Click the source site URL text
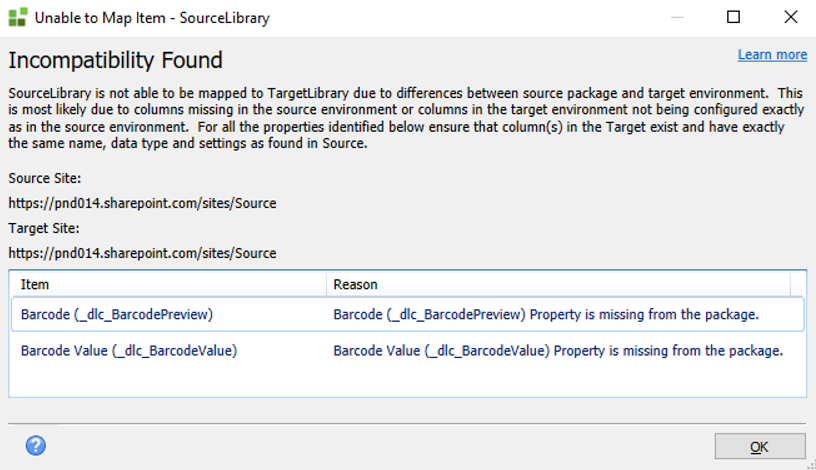The image size is (816, 470). [x=142, y=203]
